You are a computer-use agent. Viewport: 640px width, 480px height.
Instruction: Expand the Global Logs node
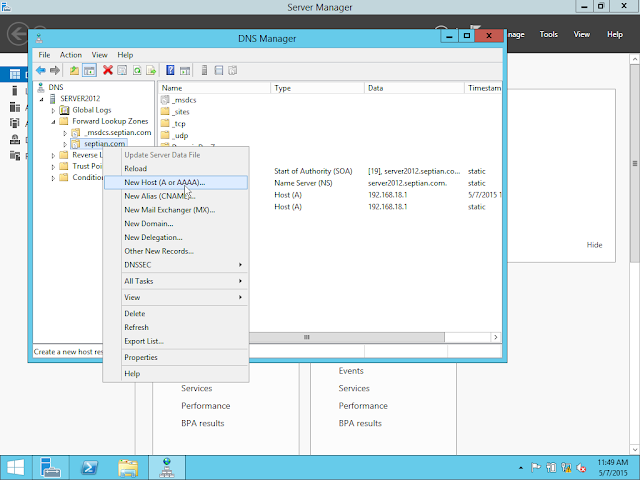53,111
